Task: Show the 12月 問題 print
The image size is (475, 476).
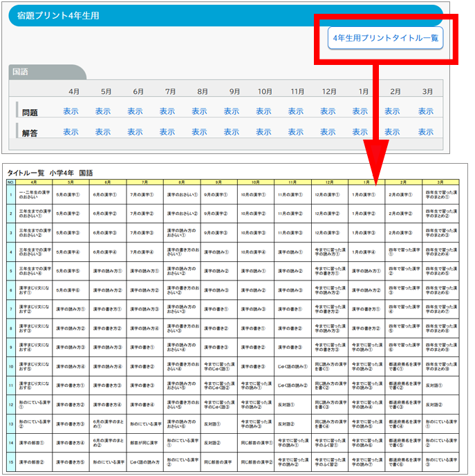Action: (x=328, y=111)
